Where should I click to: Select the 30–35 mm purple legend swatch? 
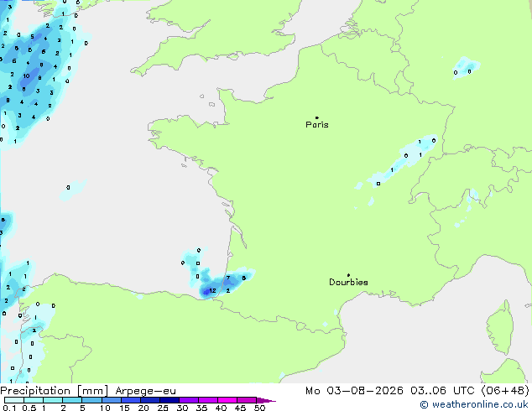tap(189, 400)
